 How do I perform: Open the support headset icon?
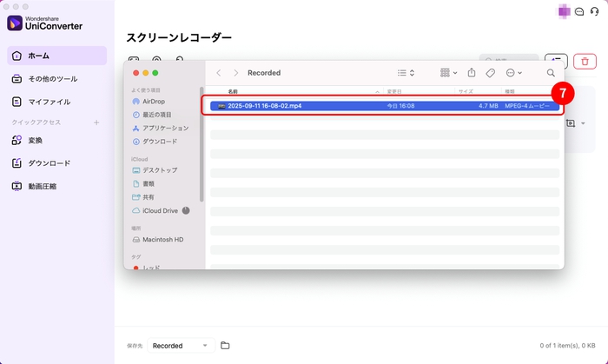coord(594,11)
